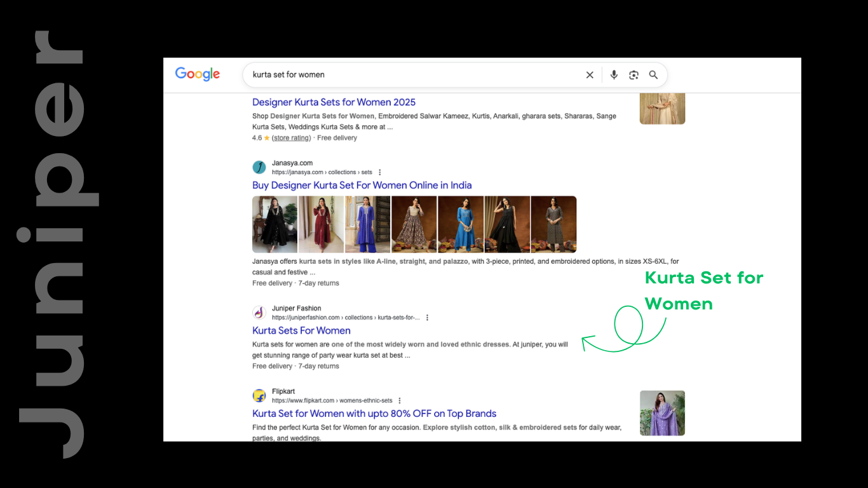The height and width of the screenshot is (488, 868).
Task: Clear the search query with the X icon
Action: tap(590, 75)
